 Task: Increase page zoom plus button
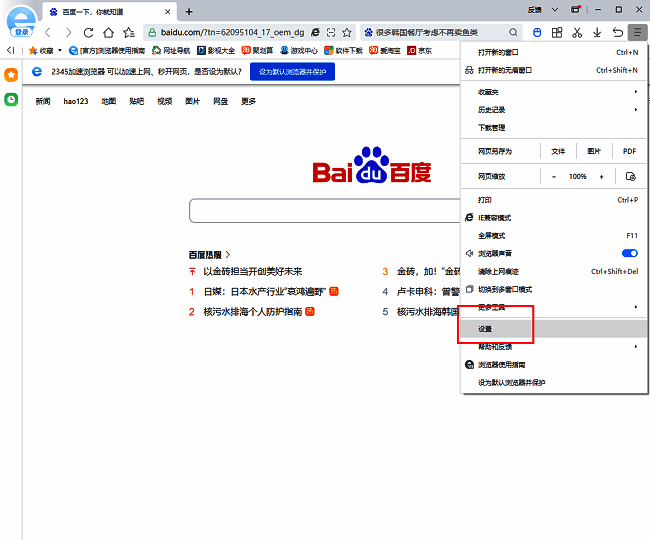[601, 177]
